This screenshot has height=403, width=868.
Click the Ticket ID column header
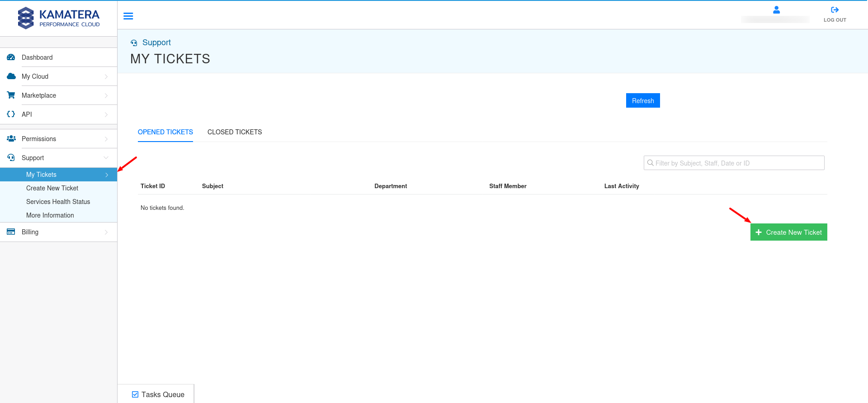pos(153,186)
